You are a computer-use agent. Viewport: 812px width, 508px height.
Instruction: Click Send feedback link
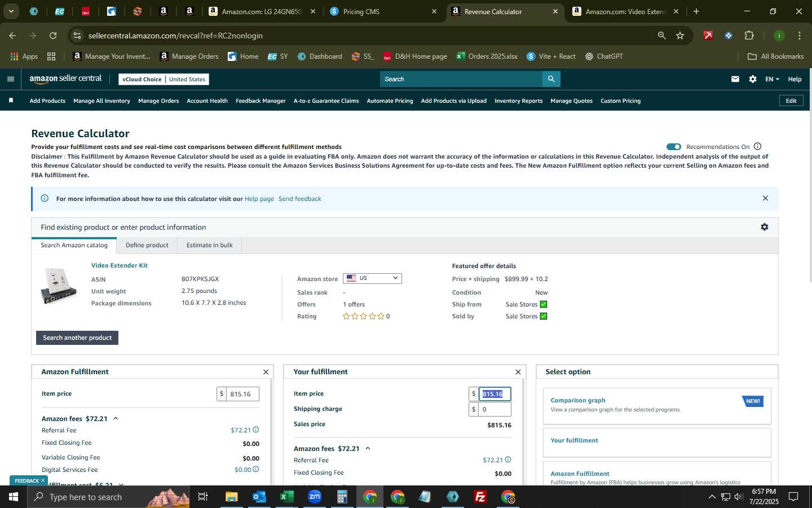click(300, 199)
